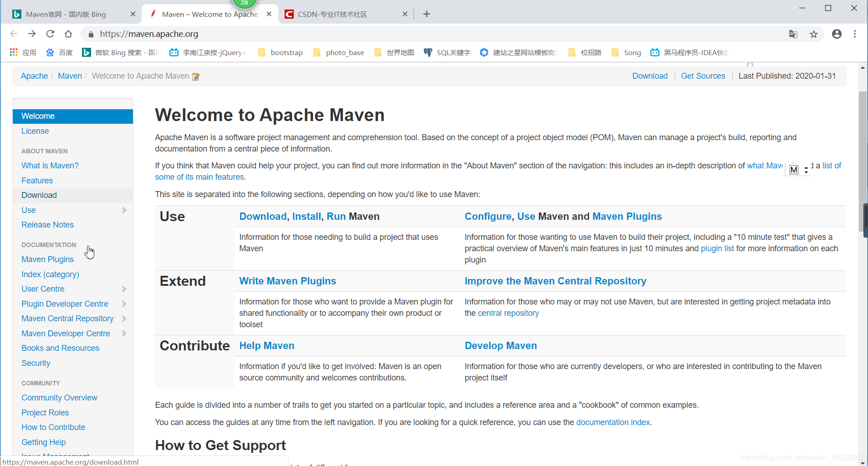Expand the Maven Central Repository chevron
This screenshot has height=466, width=868.
point(124,319)
